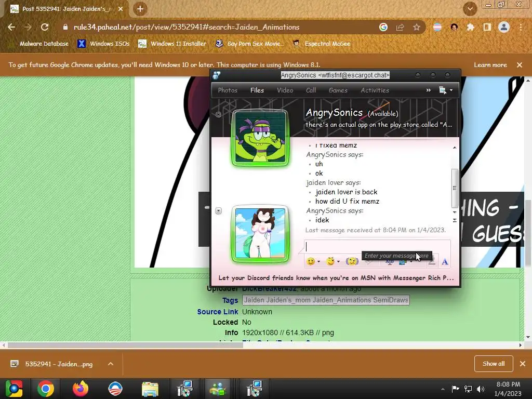This screenshot has width=532, height=399.
Task: Click the Discord Rich Presence ad text
Action: tap(336, 278)
